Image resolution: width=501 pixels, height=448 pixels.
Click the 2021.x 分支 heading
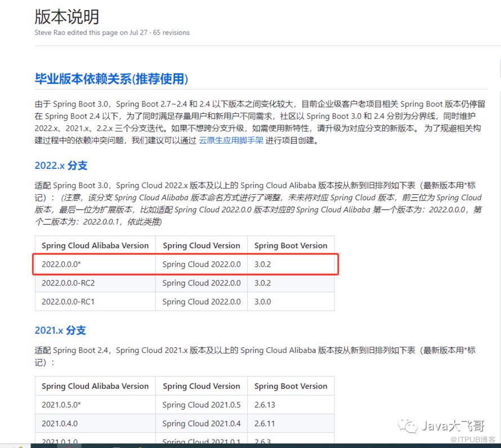tap(60, 330)
